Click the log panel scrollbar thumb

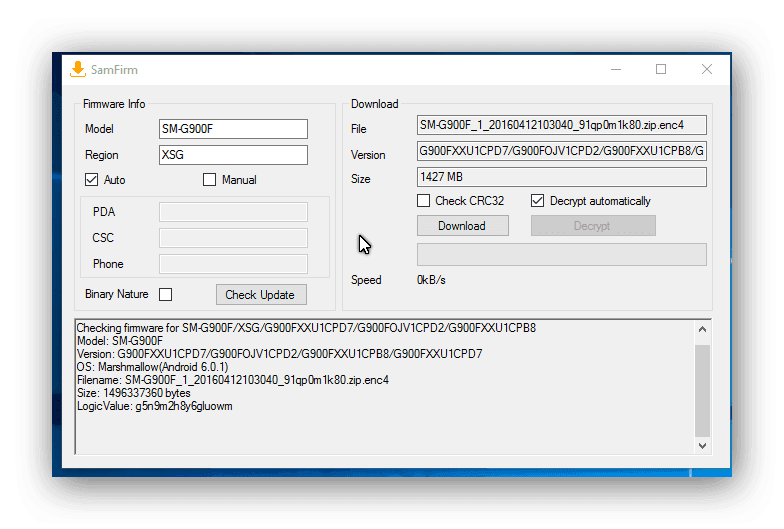[x=702, y=391]
